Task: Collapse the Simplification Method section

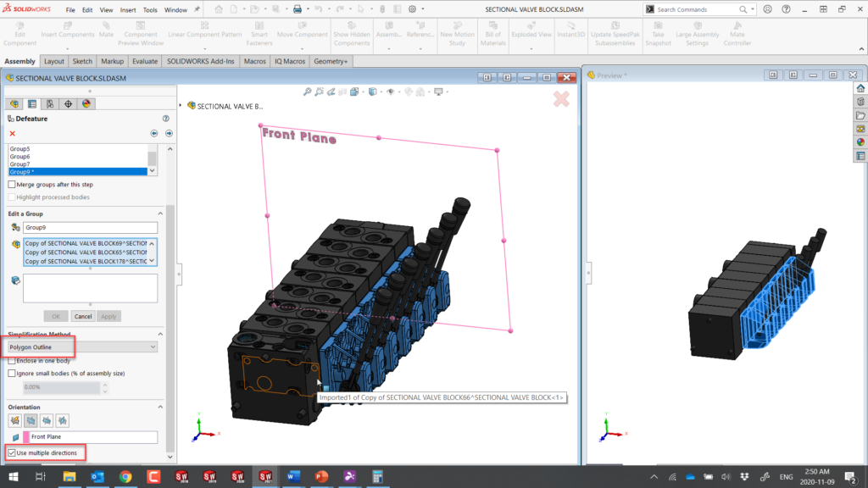Action: (160, 334)
